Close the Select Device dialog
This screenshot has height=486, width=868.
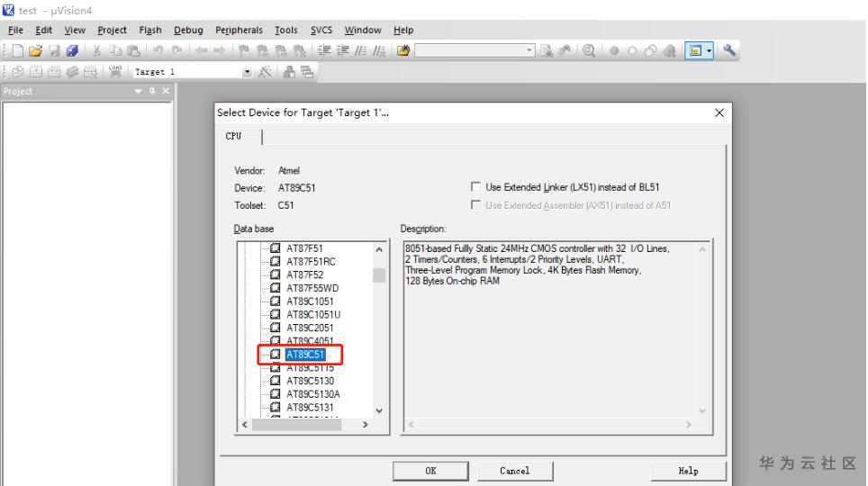coord(719,112)
